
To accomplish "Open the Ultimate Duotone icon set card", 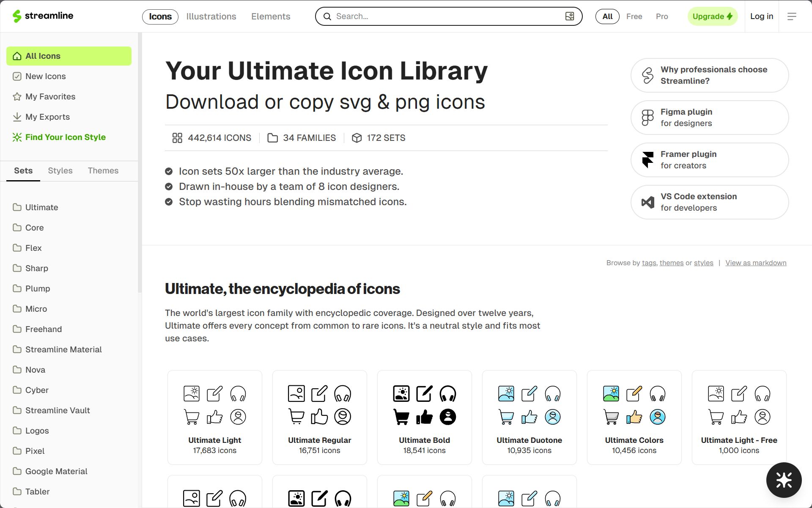I will coord(529,417).
